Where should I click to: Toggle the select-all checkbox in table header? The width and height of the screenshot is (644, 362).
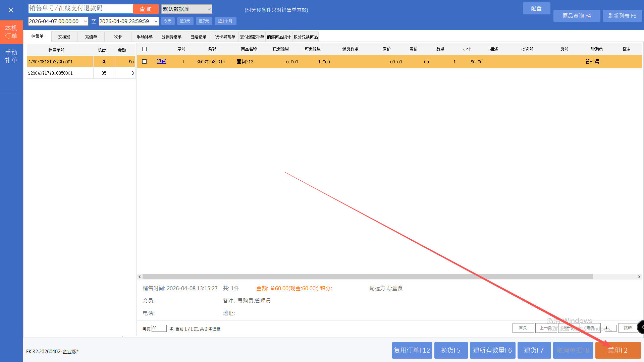(145, 49)
